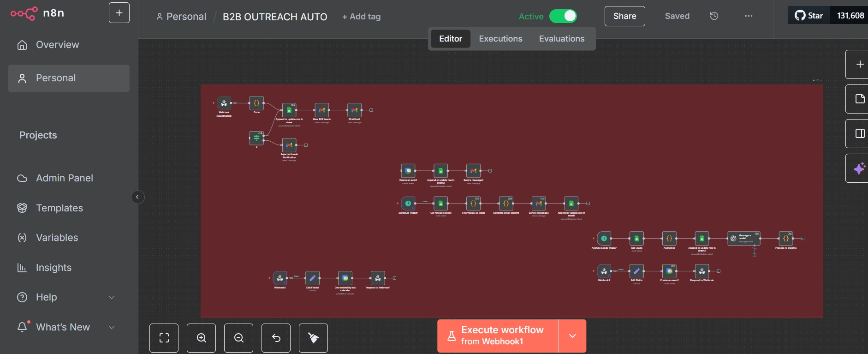
Task: Select the Schedule Trigger node
Action: click(408, 203)
